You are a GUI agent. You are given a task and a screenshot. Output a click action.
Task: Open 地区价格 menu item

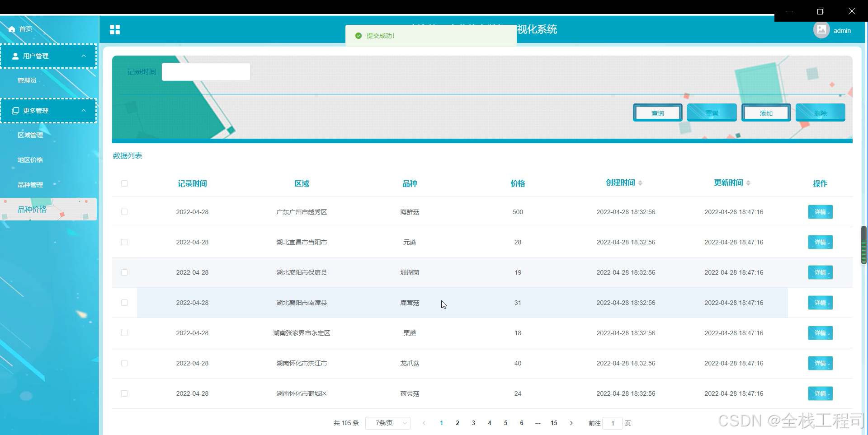pyautogui.click(x=30, y=160)
